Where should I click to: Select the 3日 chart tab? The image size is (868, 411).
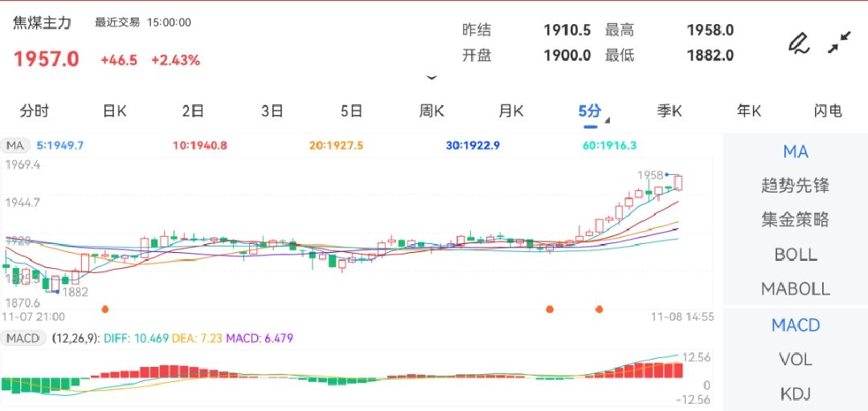(x=272, y=111)
